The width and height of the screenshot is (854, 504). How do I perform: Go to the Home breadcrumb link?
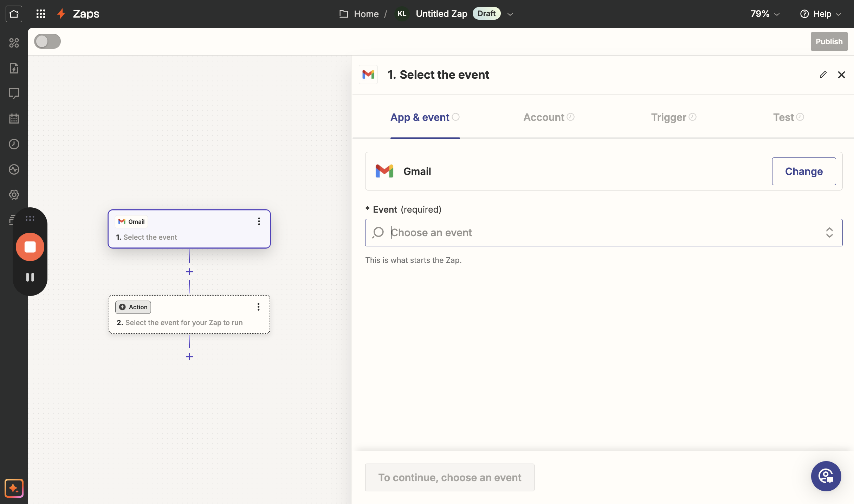(366, 14)
